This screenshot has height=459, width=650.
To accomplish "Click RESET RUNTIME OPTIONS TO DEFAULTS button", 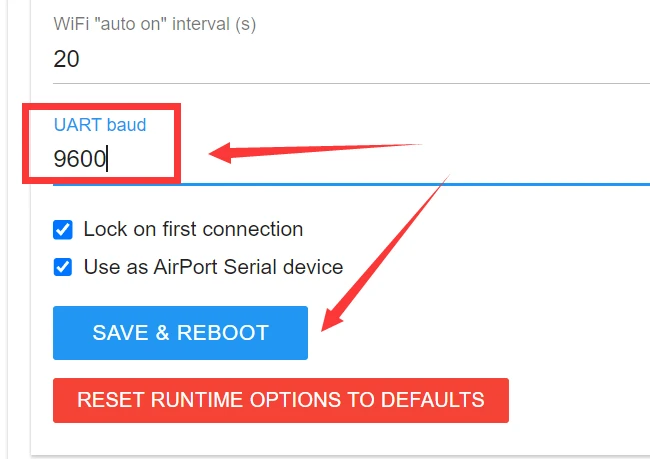I will 281,401.
